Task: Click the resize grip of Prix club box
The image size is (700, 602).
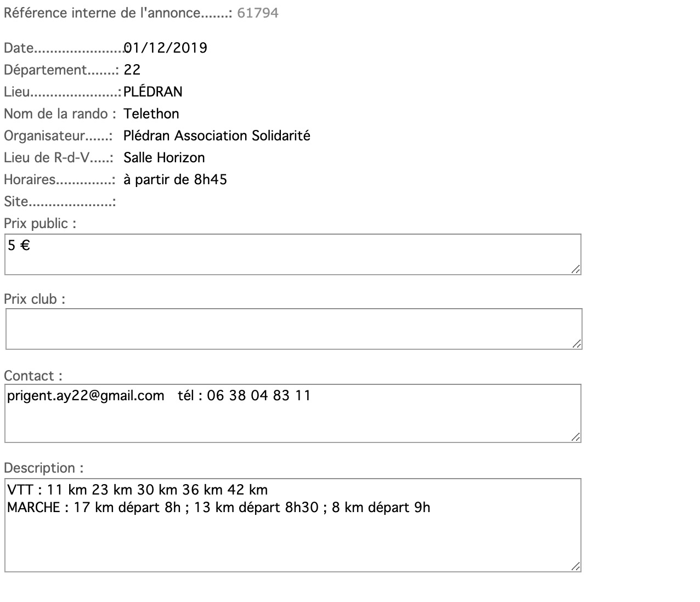Action: click(577, 344)
